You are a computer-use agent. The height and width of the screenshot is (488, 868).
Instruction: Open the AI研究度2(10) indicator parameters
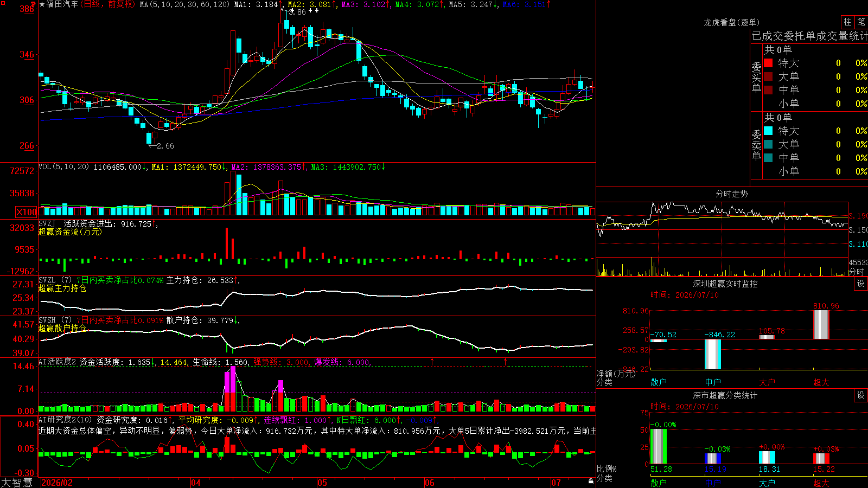65,420
